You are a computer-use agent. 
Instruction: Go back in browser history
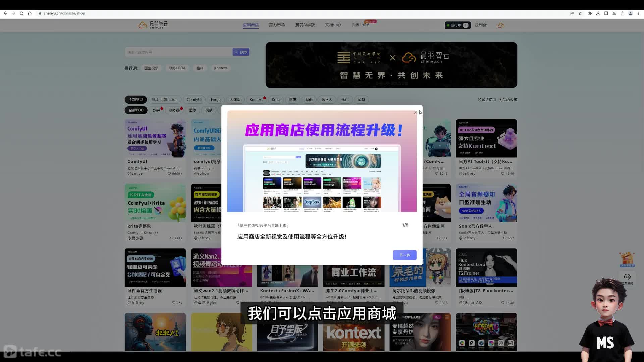(x=5, y=13)
